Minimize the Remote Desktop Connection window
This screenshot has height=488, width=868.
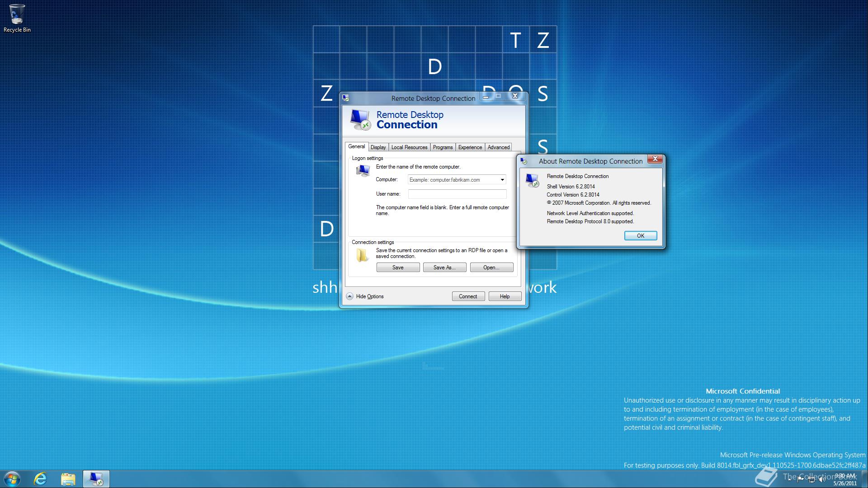pos(486,96)
